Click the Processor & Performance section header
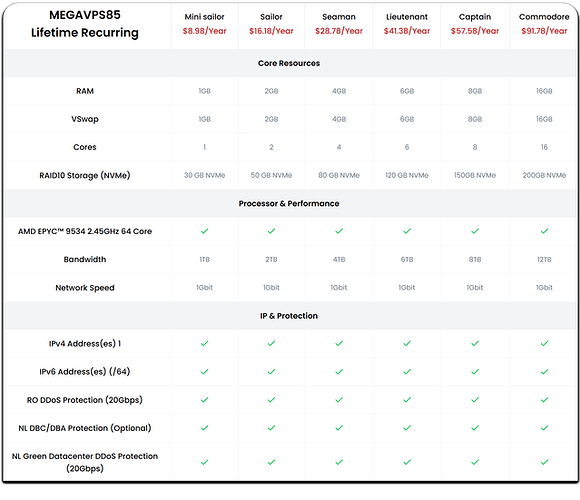 289,203
